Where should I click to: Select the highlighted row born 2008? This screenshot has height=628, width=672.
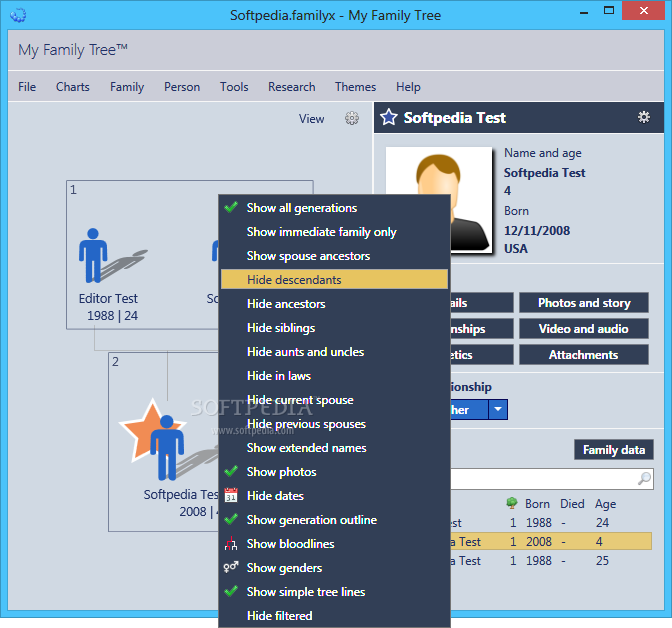pos(551,541)
